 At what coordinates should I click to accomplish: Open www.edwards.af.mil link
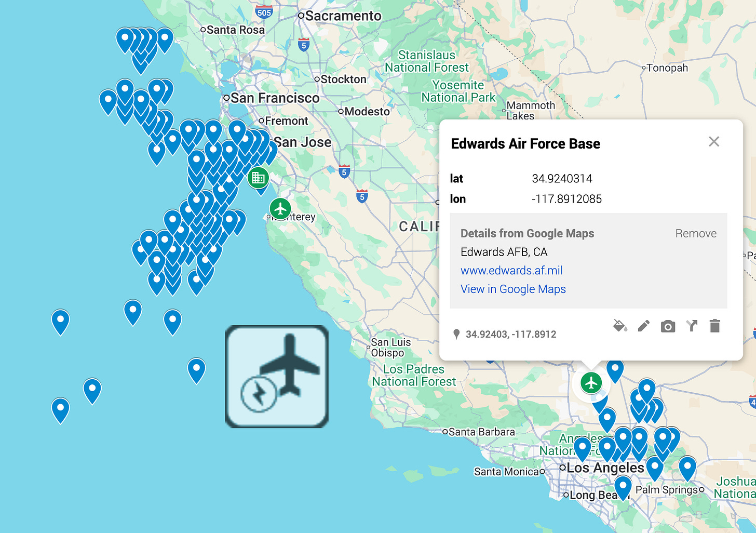[511, 271]
